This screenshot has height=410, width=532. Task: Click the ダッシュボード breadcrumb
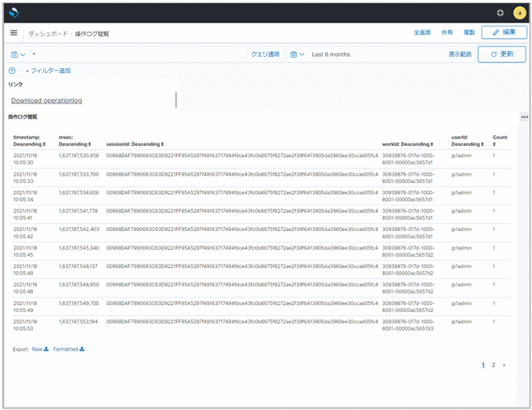click(47, 34)
